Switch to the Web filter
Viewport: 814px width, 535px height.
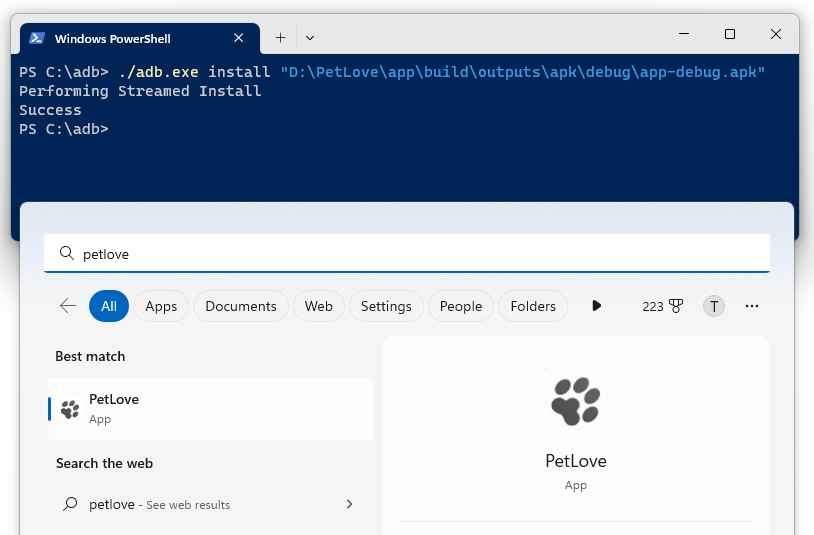click(x=319, y=306)
